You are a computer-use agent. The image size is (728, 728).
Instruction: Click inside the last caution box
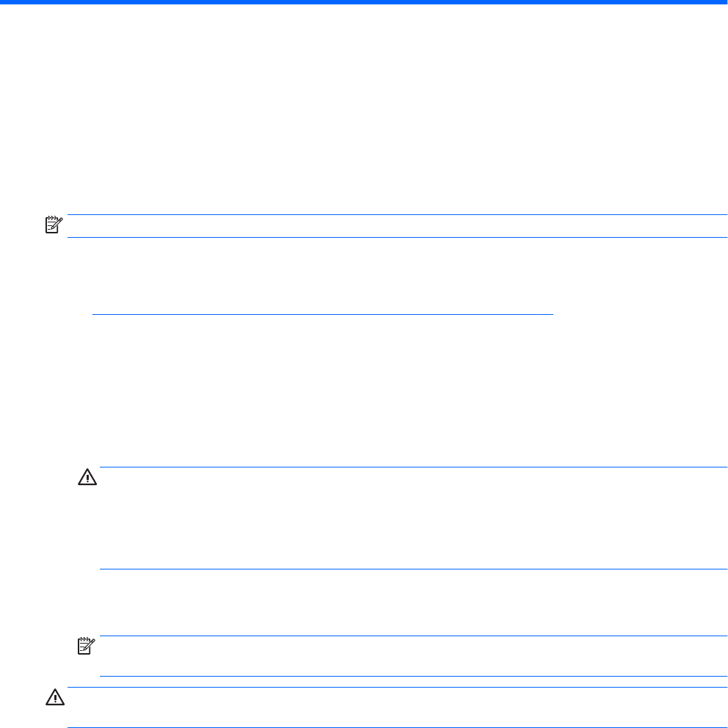click(x=396, y=707)
